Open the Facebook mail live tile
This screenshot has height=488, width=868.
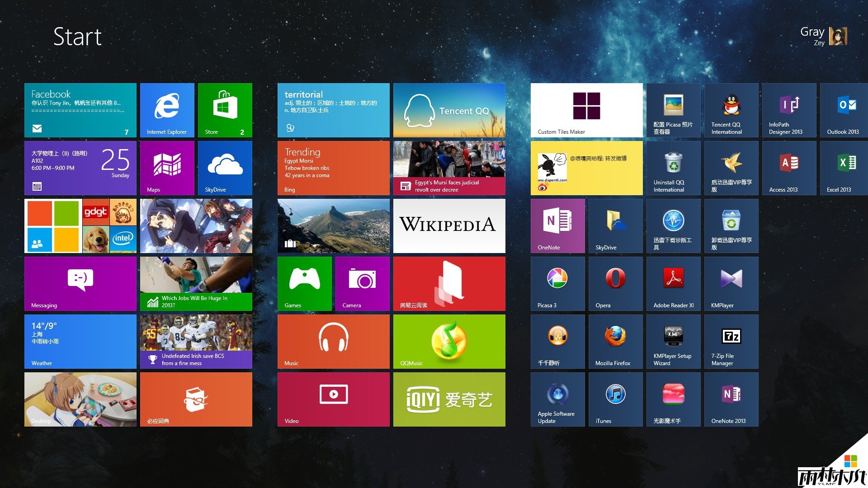click(x=80, y=110)
